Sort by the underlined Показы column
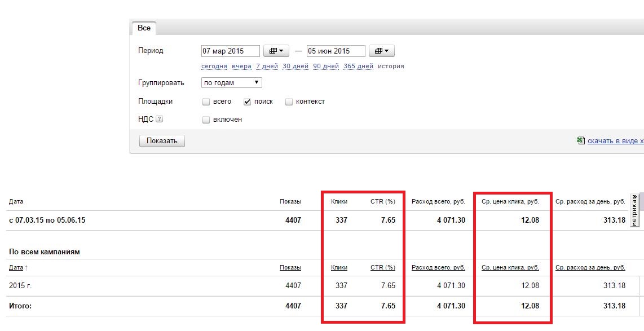This screenshot has height=331, width=644. coord(290,267)
